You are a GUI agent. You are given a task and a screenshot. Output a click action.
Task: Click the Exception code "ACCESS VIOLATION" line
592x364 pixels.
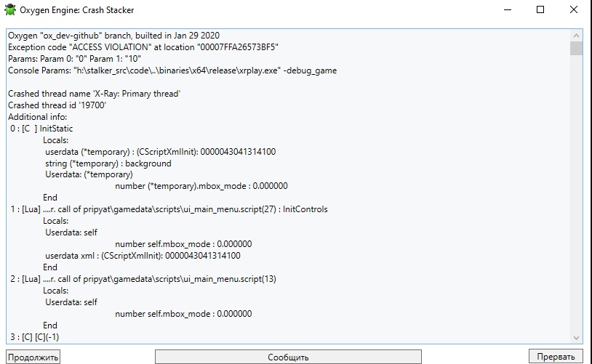pyautogui.click(x=143, y=47)
